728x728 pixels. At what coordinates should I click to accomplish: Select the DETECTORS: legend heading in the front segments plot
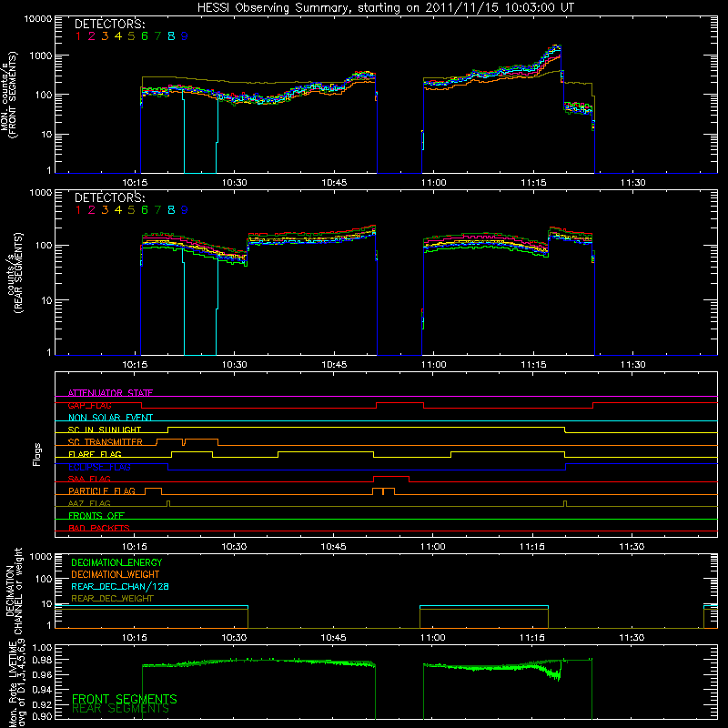110,24
